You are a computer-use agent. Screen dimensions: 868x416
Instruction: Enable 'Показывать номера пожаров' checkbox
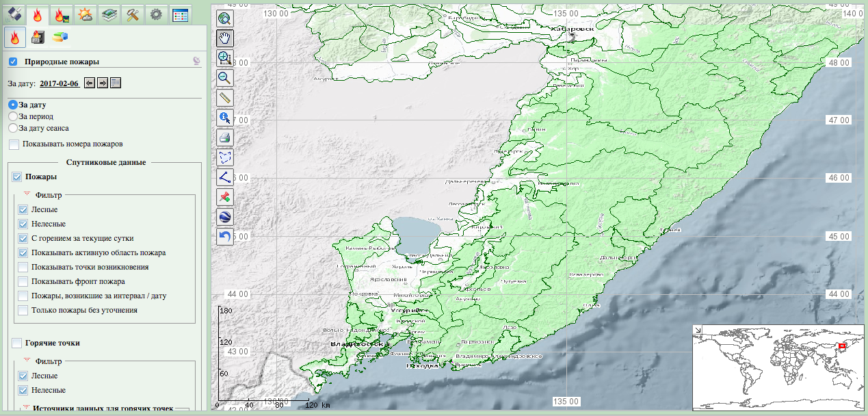coord(14,144)
